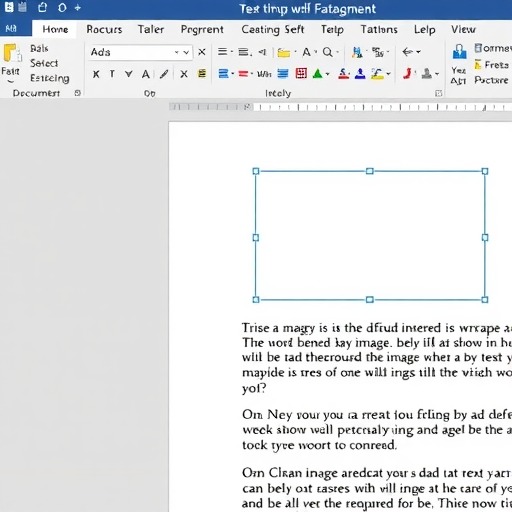Open the dropdown arrow beside the left arrow icon
The height and width of the screenshot is (512, 512).
(418, 52)
